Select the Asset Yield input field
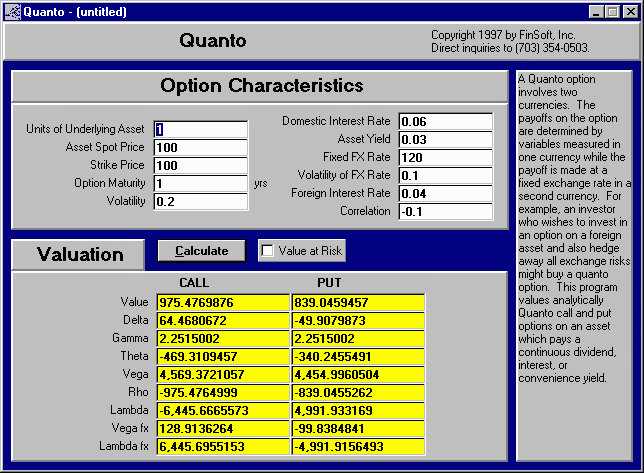The width and height of the screenshot is (644, 473). coord(446,140)
